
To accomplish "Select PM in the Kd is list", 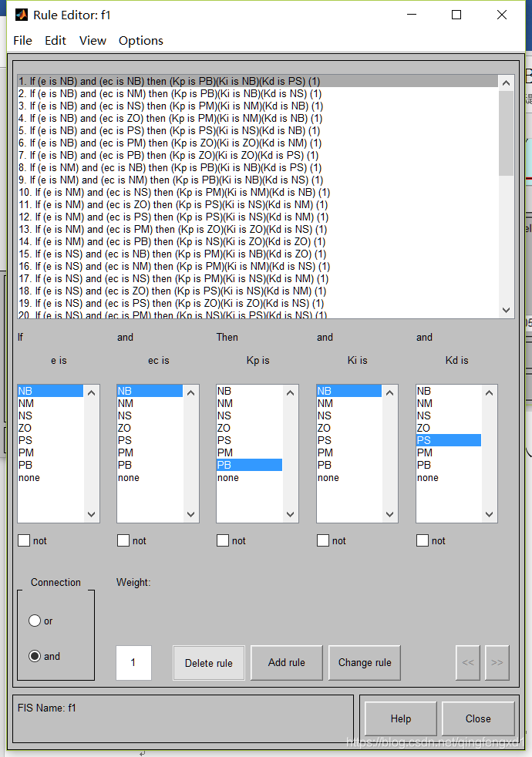I will tap(449, 453).
